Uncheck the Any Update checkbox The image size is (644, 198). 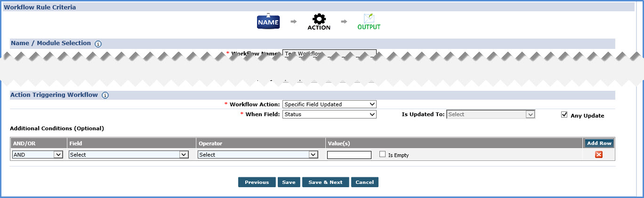coord(564,115)
